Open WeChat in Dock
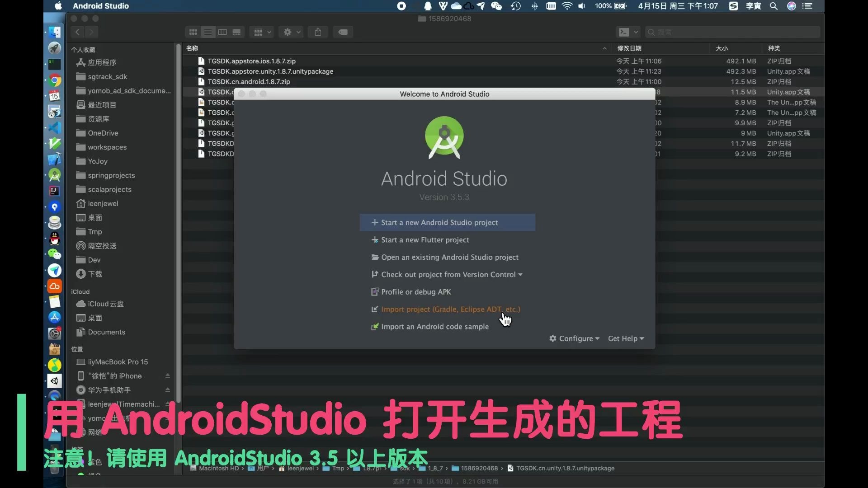The width and height of the screenshot is (868, 488). coord(55,254)
